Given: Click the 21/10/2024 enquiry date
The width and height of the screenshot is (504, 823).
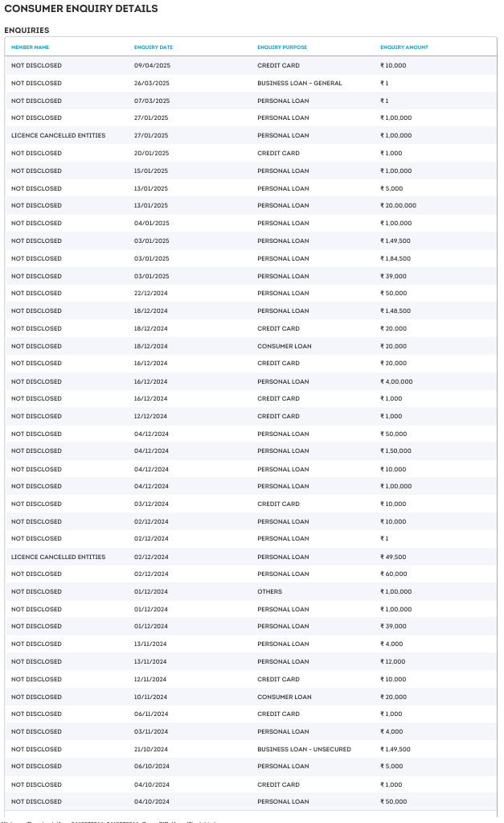Looking at the screenshot, I should click(x=150, y=749).
